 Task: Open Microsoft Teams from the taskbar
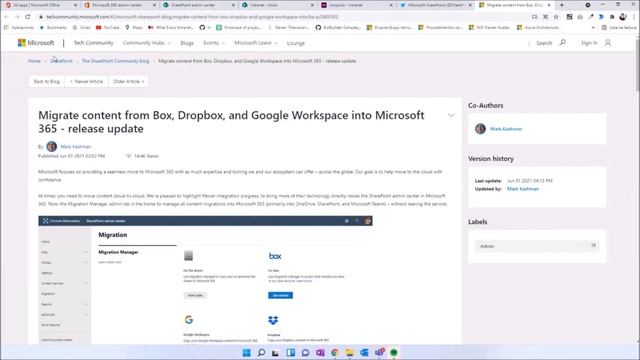tap(379, 353)
